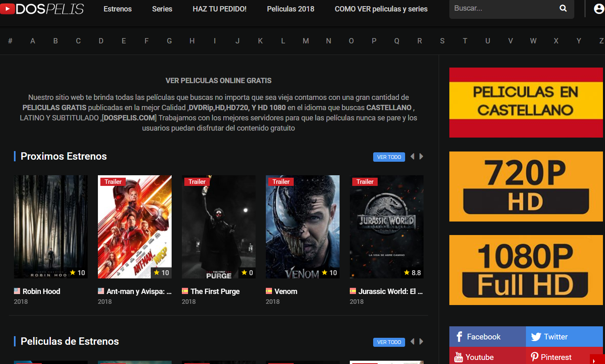Filter movies by letter P

pyautogui.click(x=374, y=41)
